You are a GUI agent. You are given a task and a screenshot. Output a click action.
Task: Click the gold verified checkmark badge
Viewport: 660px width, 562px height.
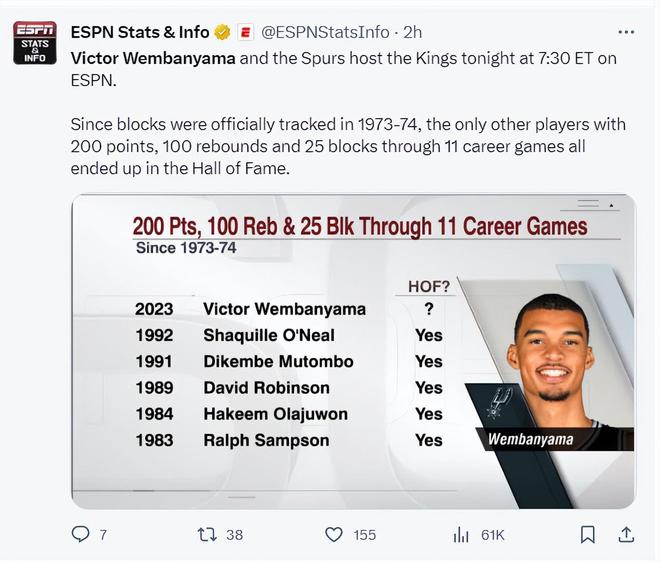click(x=222, y=32)
